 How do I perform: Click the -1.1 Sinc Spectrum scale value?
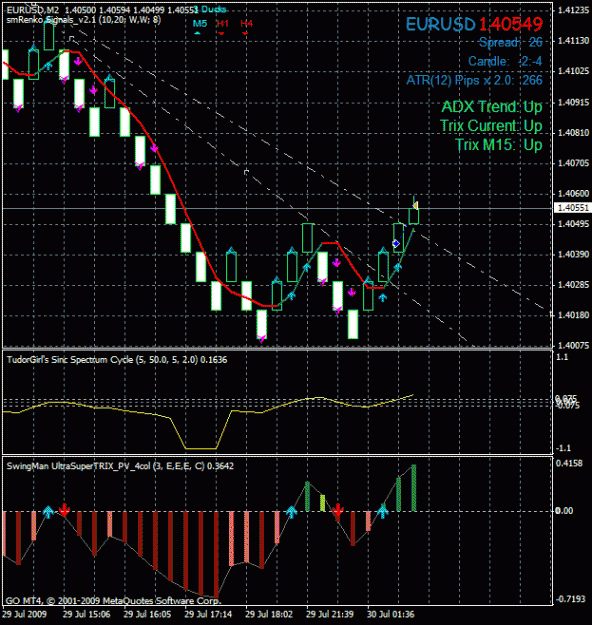(x=563, y=448)
